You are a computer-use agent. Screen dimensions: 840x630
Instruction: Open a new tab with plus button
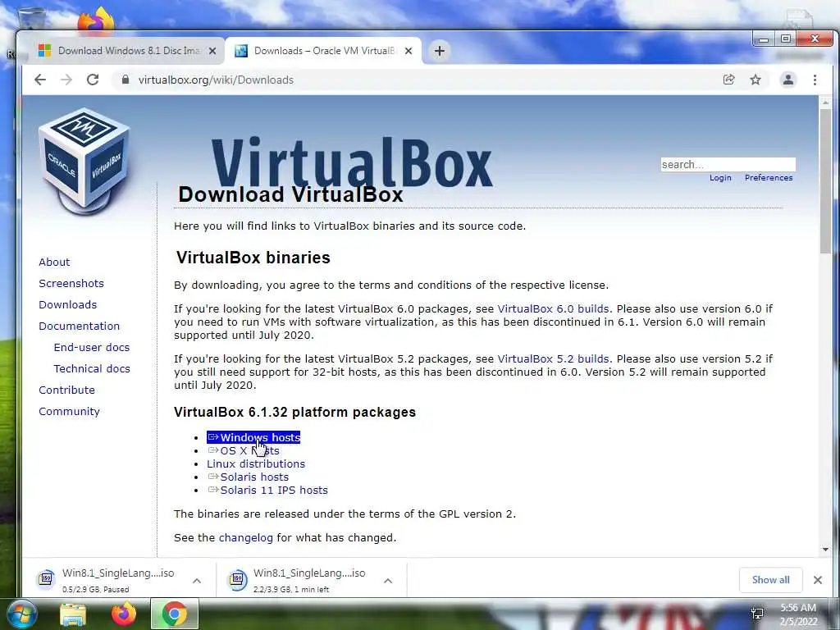440,51
